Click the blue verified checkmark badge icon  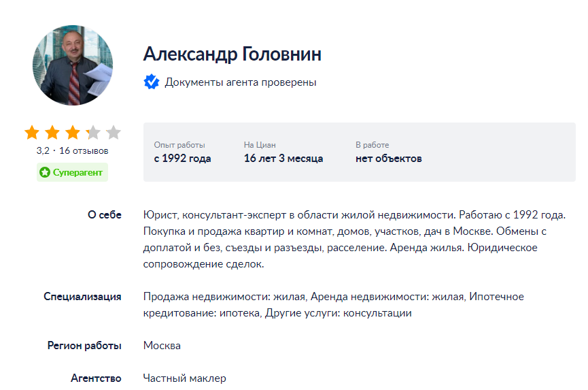click(x=152, y=82)
